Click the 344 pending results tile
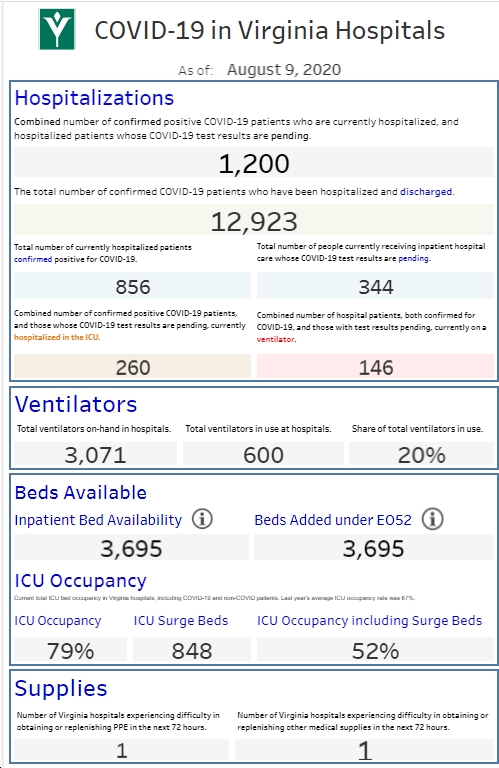 coord(376,286)
